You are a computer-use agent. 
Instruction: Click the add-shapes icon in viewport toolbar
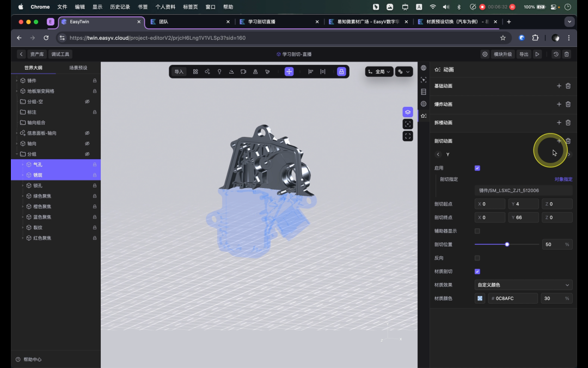pyautogui.click(x=207, y=71)
